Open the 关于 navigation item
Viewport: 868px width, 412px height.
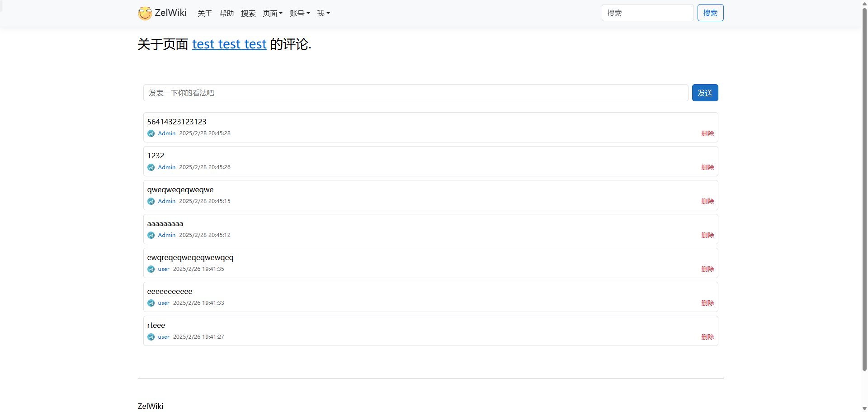tap(205, 14)
